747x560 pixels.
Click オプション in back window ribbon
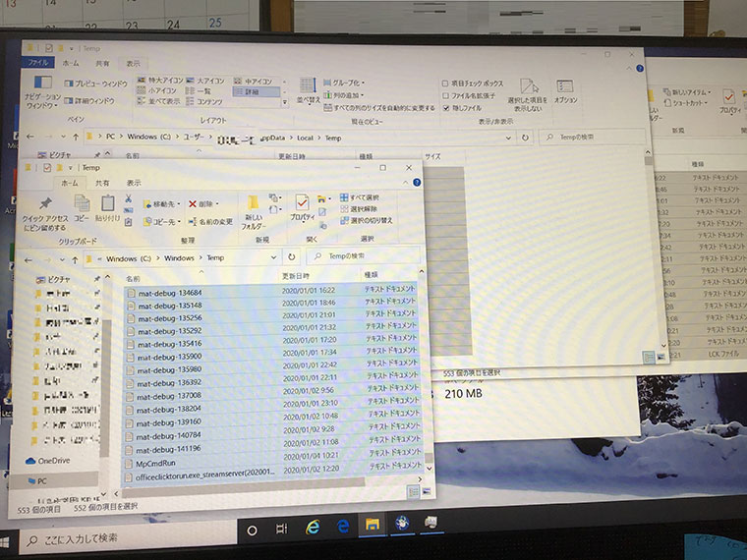click(565, 91)
